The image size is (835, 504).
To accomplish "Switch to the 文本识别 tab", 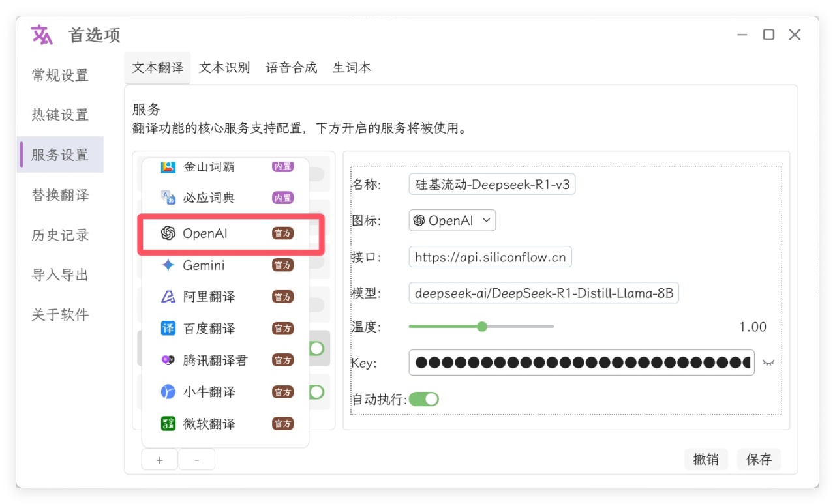I will [224, 68].
